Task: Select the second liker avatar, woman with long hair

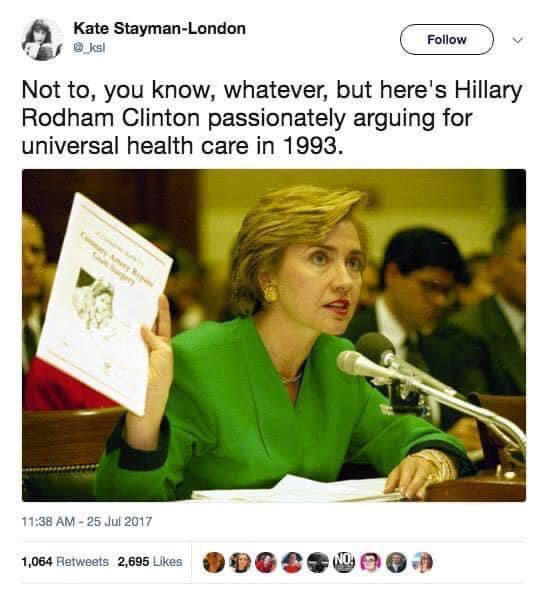Action: pos(239,562)
